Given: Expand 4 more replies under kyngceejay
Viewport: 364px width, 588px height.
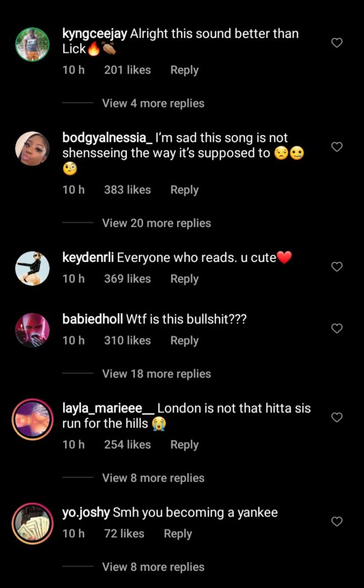Looking at the screenshot, I should point(153,103).
